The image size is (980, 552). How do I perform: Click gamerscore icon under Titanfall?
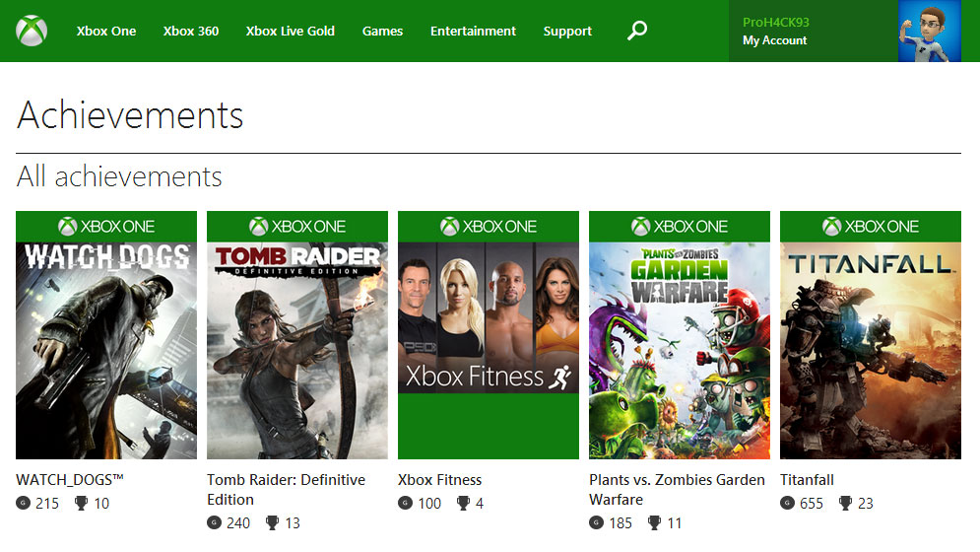[x=788, y=503]
